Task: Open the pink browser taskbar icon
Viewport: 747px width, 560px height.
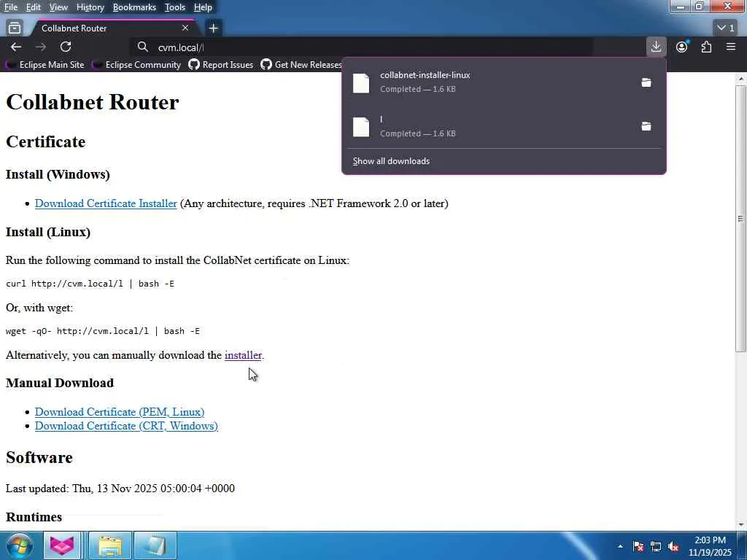Action: coord(62,545)
